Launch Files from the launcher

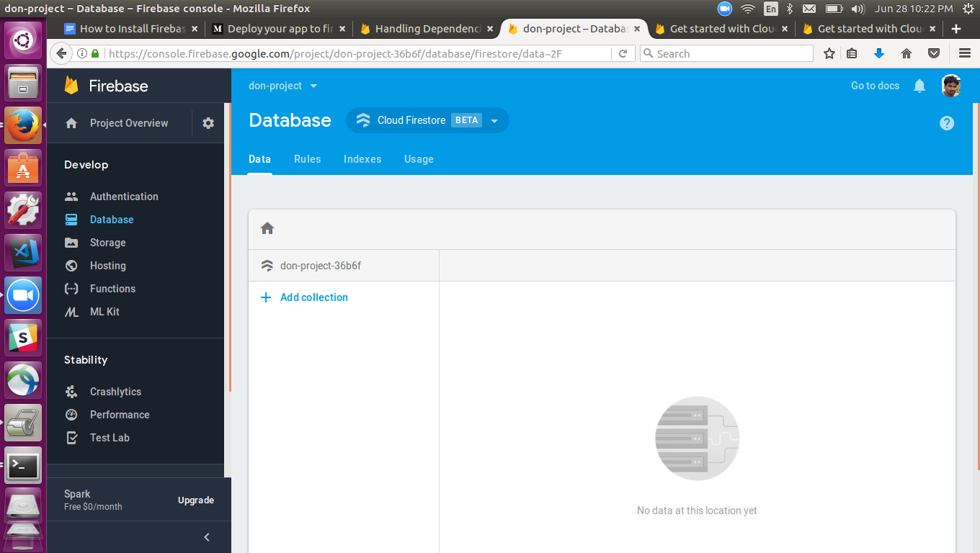(x=23, y=83)
